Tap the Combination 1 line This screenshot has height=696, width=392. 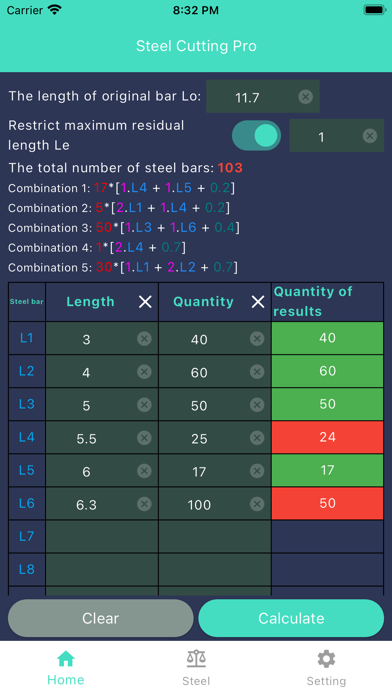click(x=121, y=188)
